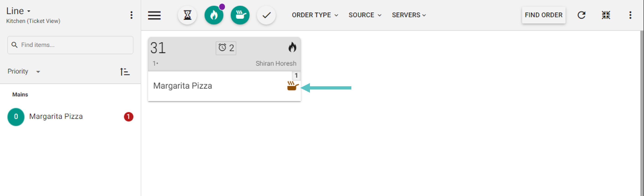This screenshot has width=644, height=196.
Task: Click the server name Shiran Horesh
Action: pyautogui.click(x=276, y=63)
